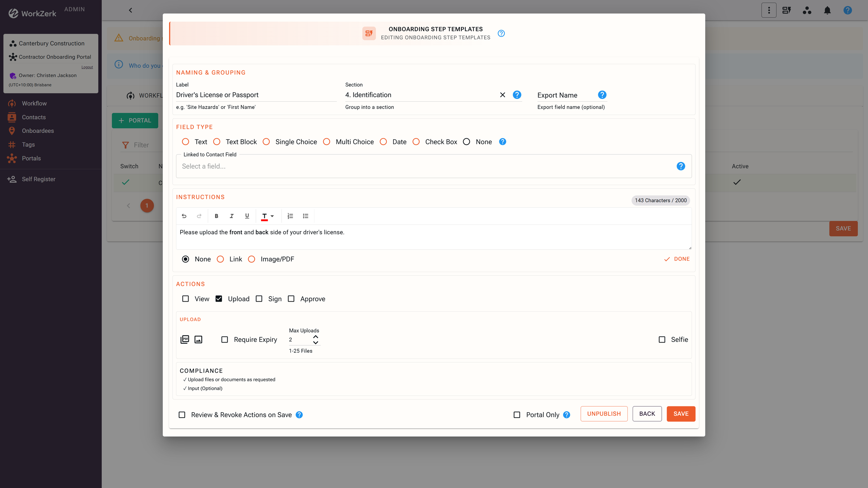Clear the Section field with X icon
The width and height of the screenshot is (868, 488).
tap(502, 95)
